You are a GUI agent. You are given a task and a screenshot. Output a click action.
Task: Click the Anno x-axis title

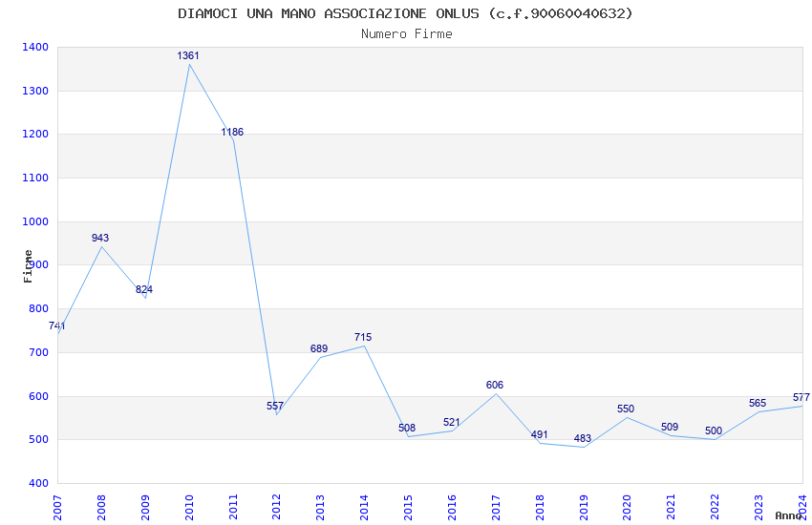click(x=788, y=515)
